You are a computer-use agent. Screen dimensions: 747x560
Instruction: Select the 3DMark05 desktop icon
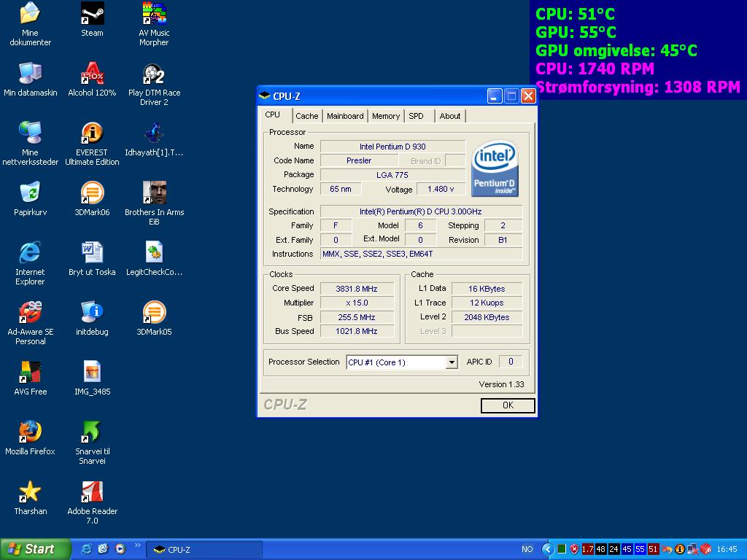[154, 312]
